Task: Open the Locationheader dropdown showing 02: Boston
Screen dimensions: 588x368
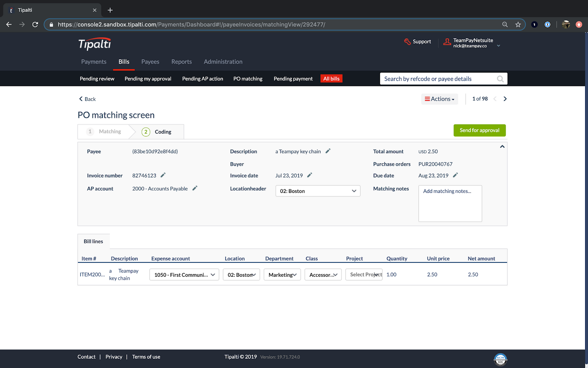Action: pos(318,191)
